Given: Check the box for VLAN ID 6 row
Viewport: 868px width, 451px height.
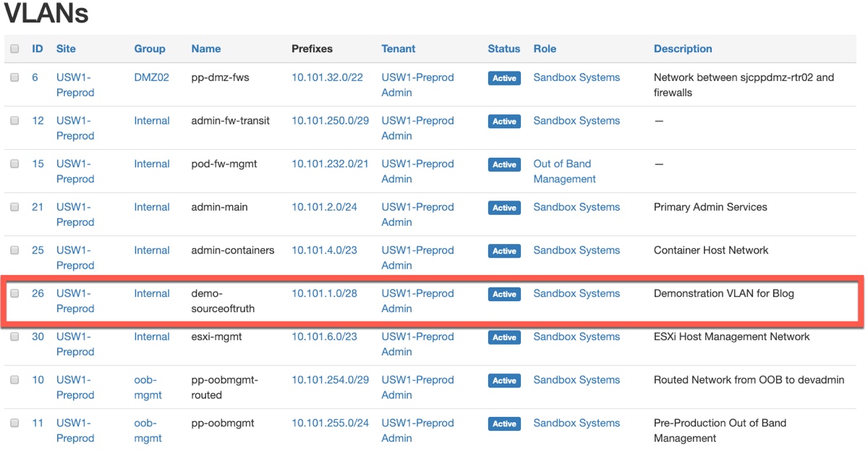Looking at the screenshot, I should 14,77.
